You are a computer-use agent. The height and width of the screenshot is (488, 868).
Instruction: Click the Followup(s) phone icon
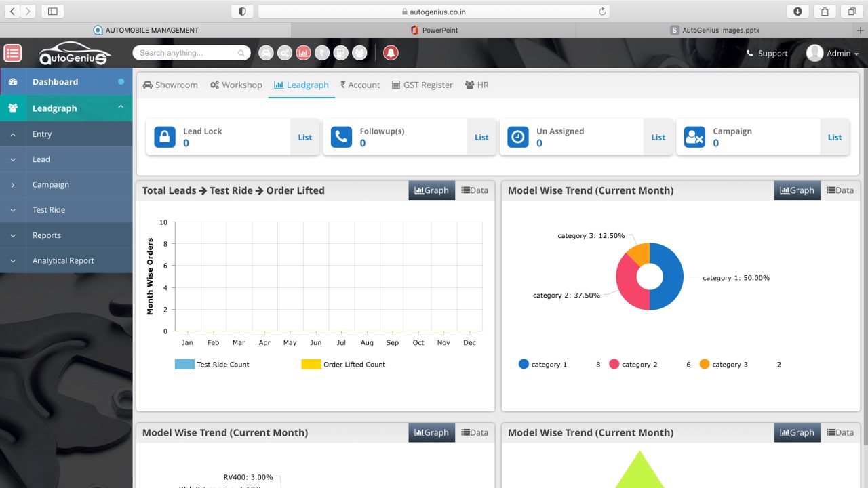click(341, 137)
